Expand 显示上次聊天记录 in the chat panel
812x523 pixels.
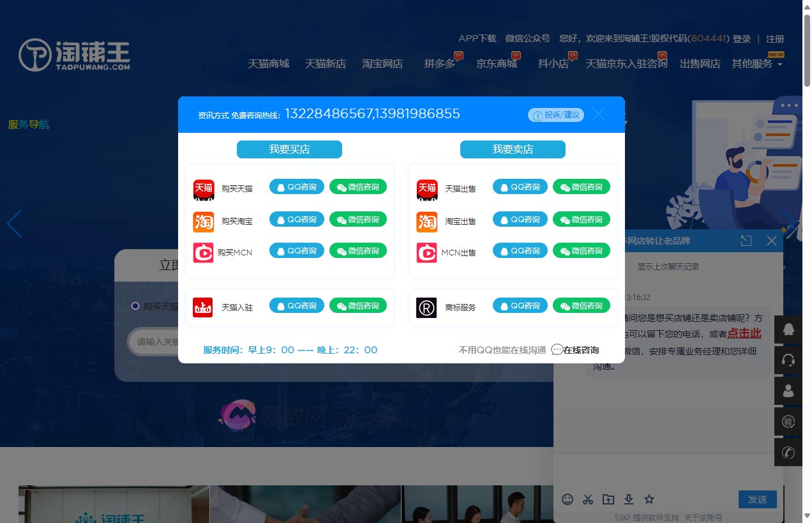pos(668,266)
